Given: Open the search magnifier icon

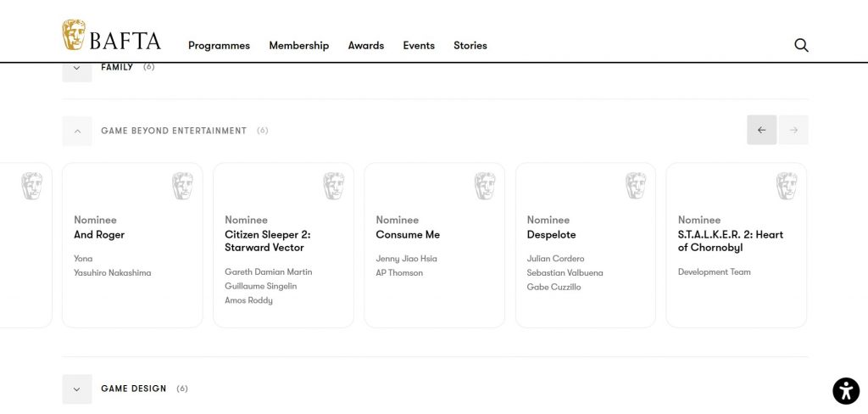Looking at the screenshot, I should point(801,46).
